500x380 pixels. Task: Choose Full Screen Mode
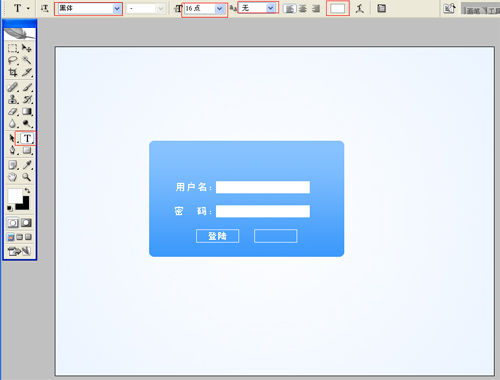[28, 237]
